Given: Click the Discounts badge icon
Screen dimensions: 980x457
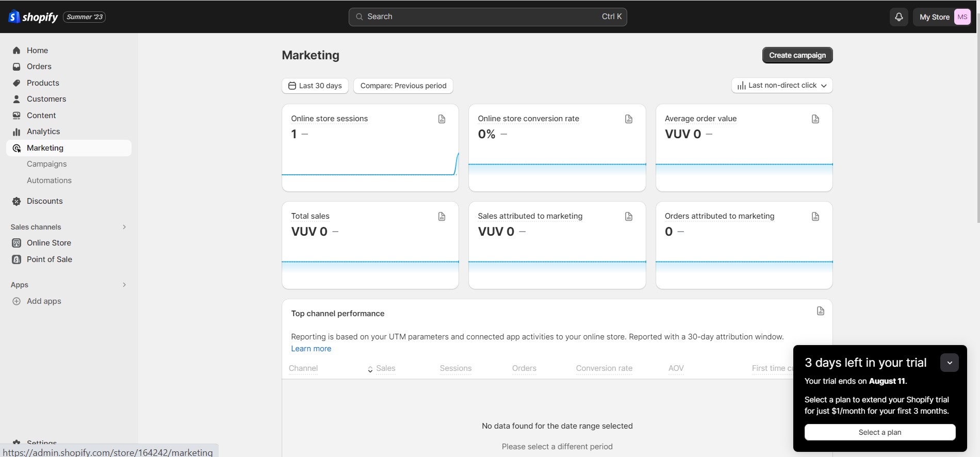Looking at the screenshot, I should click(x=17, y=201).
